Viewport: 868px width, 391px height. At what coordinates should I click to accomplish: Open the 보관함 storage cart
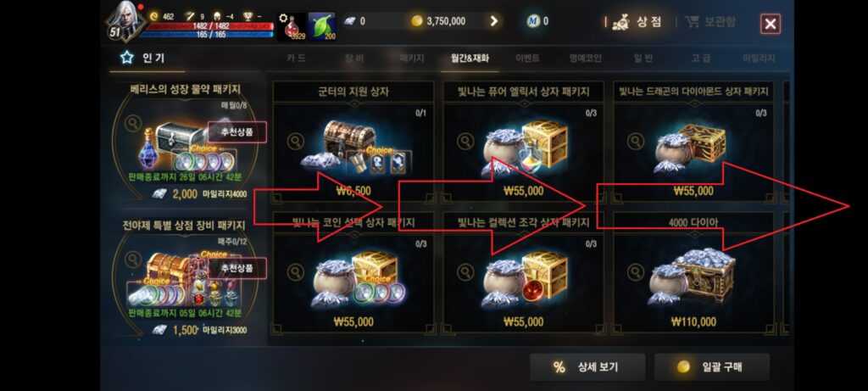(x=710, y=22)
